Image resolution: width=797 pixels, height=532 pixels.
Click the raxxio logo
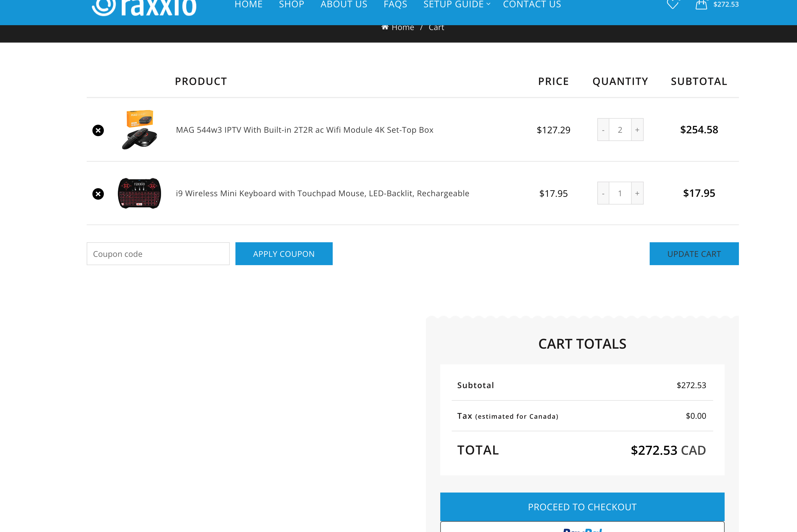point(144,7)
